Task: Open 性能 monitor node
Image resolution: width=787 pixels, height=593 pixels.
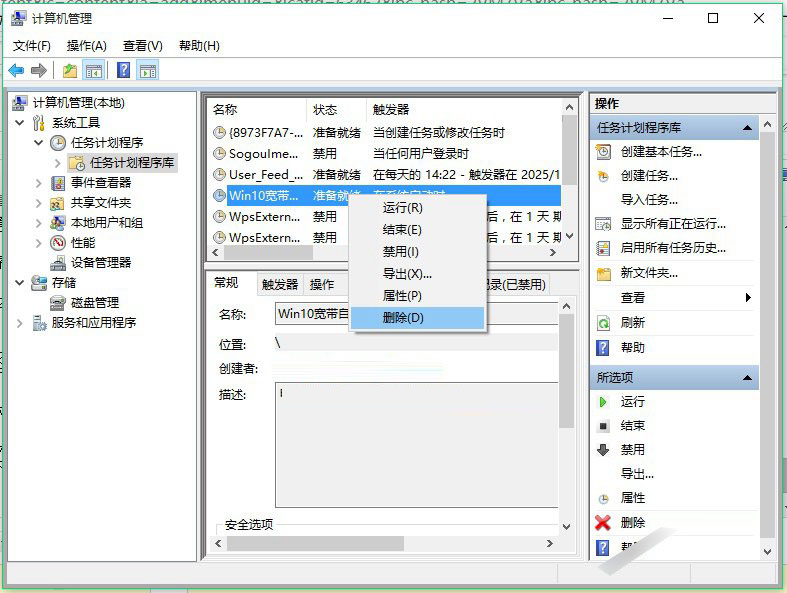Action: coord(72,243)
